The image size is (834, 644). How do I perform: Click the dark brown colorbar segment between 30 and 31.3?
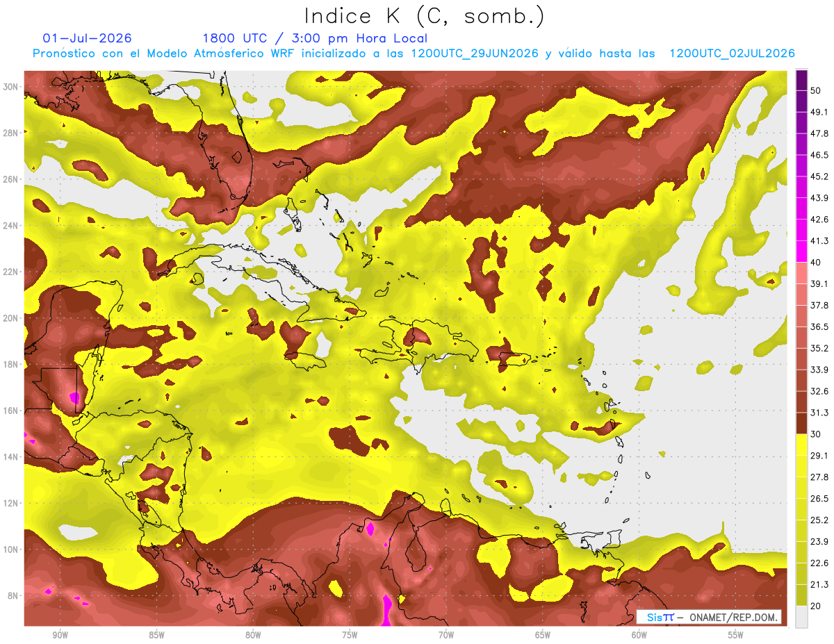[x=801, y=423]
